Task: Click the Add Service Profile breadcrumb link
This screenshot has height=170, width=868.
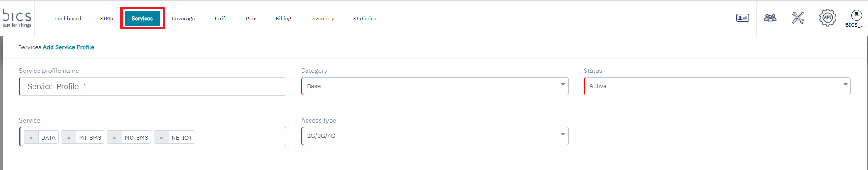Action: 69,47
